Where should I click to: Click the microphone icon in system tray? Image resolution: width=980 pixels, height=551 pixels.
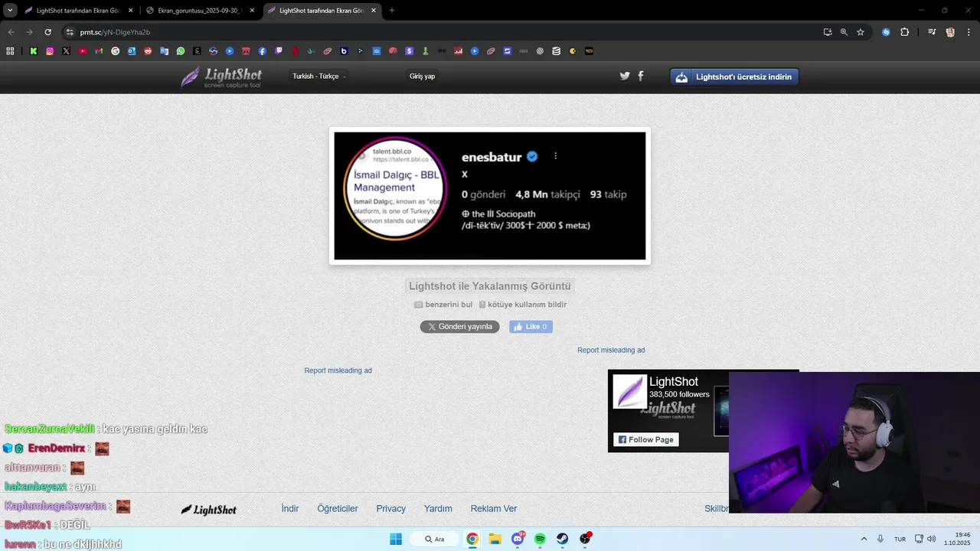tap(880, 539)
